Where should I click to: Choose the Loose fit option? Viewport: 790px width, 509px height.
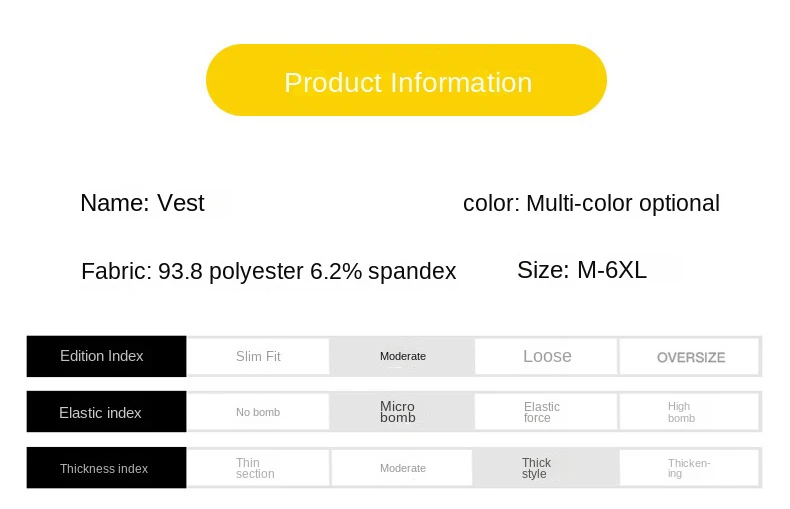[547, 356]
